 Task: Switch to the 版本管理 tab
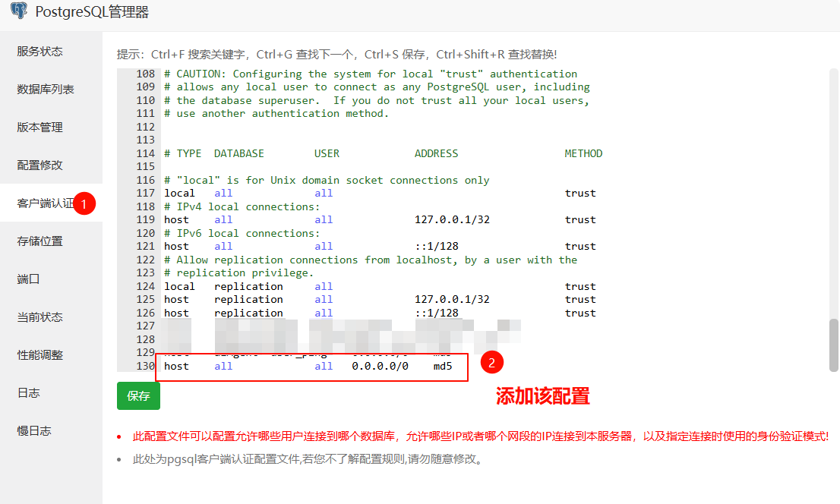point(39,128)
